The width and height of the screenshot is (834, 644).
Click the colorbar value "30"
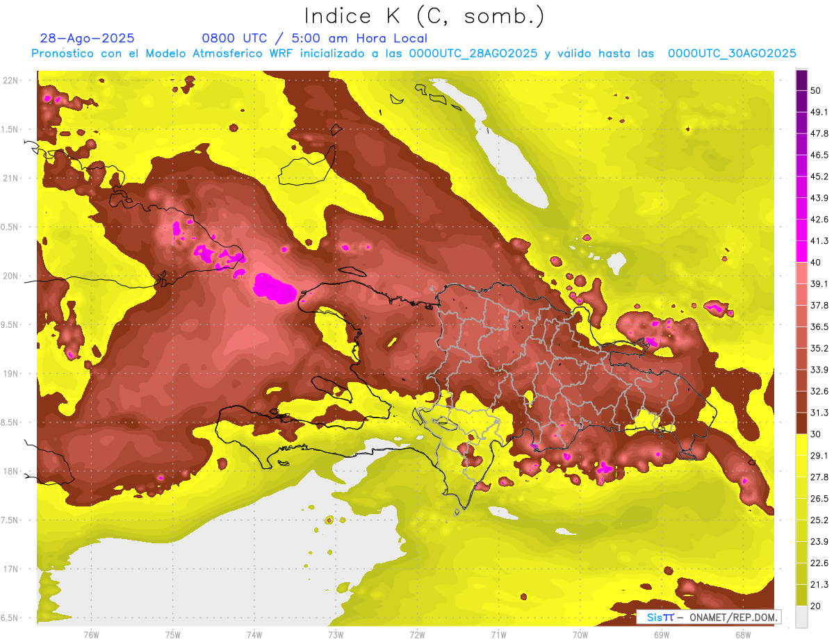pos(817,434)
